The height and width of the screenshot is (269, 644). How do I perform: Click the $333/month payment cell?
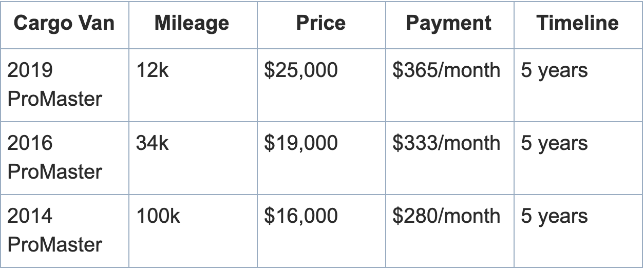[446, 143]
